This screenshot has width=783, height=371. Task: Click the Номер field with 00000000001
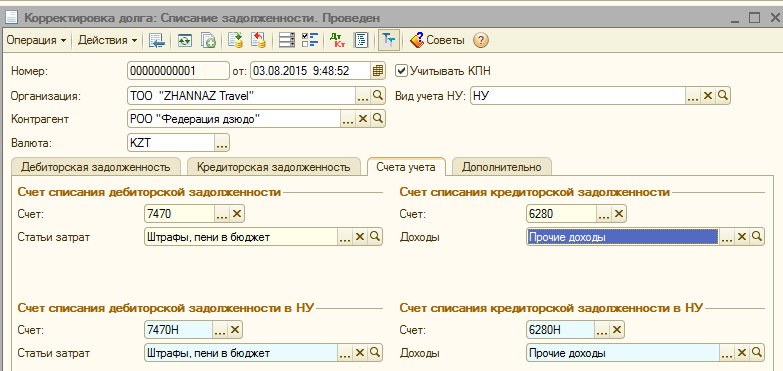point(178,71)
